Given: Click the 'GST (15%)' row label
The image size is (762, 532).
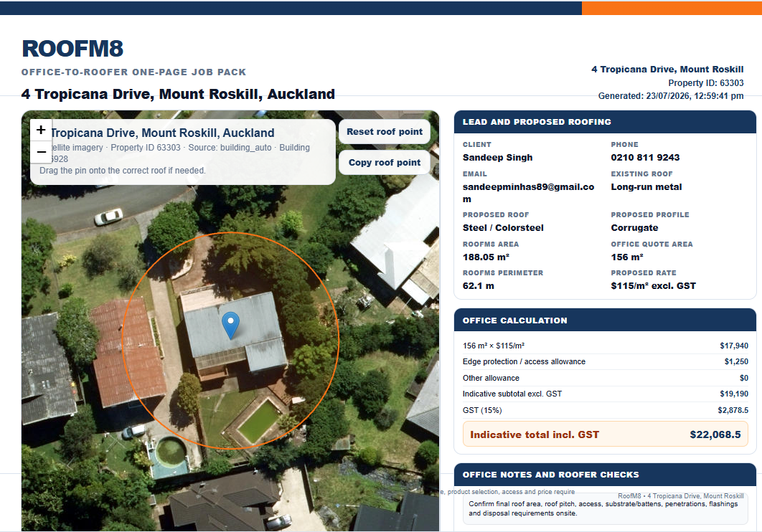Looking at the screenshot, I should pos(482,410).
